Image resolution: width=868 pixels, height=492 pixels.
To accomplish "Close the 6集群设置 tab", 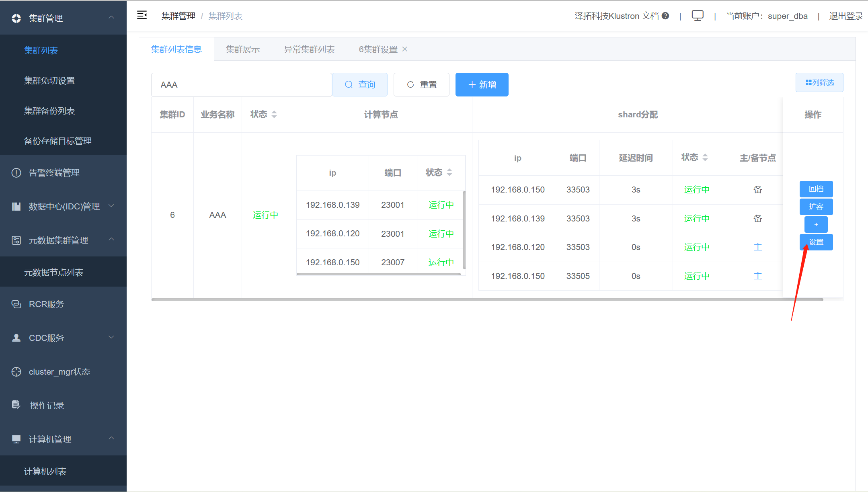I will 405,49.
